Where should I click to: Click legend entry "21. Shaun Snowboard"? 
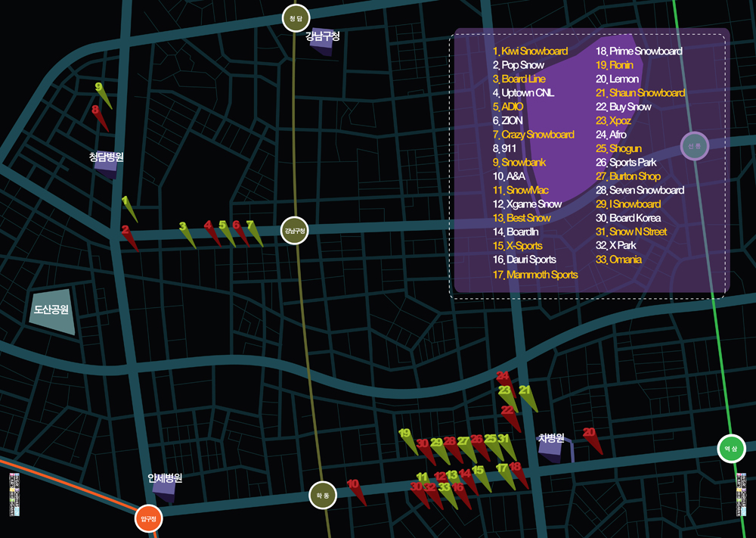pyautogui.click(x=640, y=92)
